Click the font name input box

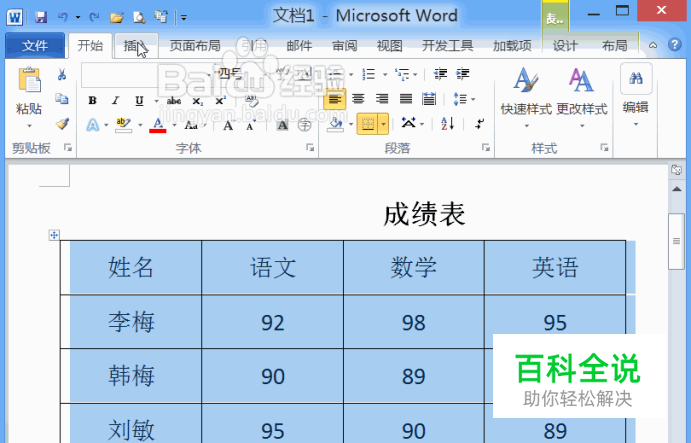(x=143, y=74)
